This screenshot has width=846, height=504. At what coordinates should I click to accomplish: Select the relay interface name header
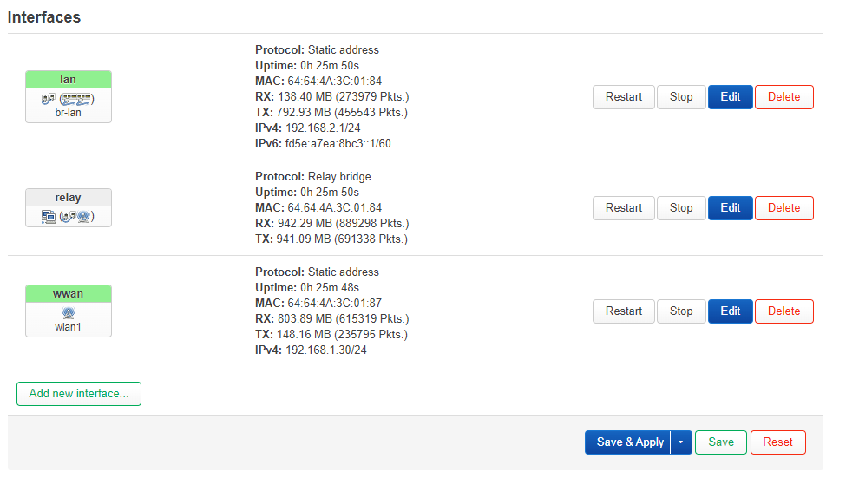(69, 198)
